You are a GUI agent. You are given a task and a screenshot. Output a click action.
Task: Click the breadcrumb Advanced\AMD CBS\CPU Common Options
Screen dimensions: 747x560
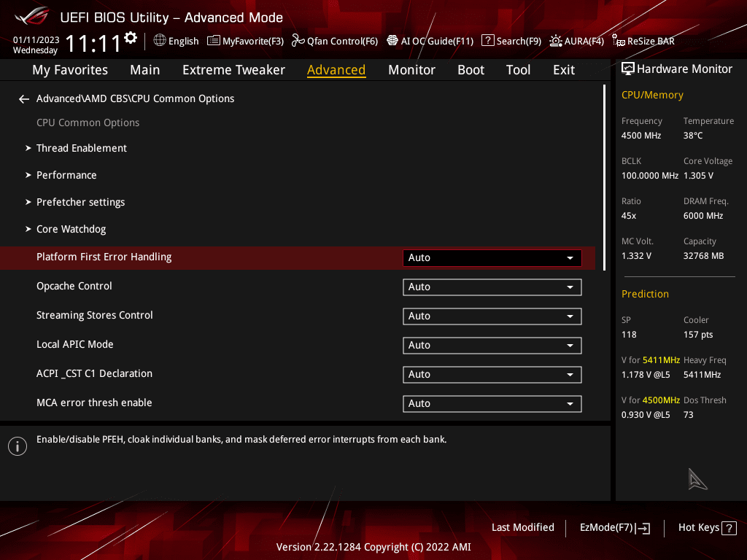pos(135,98)
